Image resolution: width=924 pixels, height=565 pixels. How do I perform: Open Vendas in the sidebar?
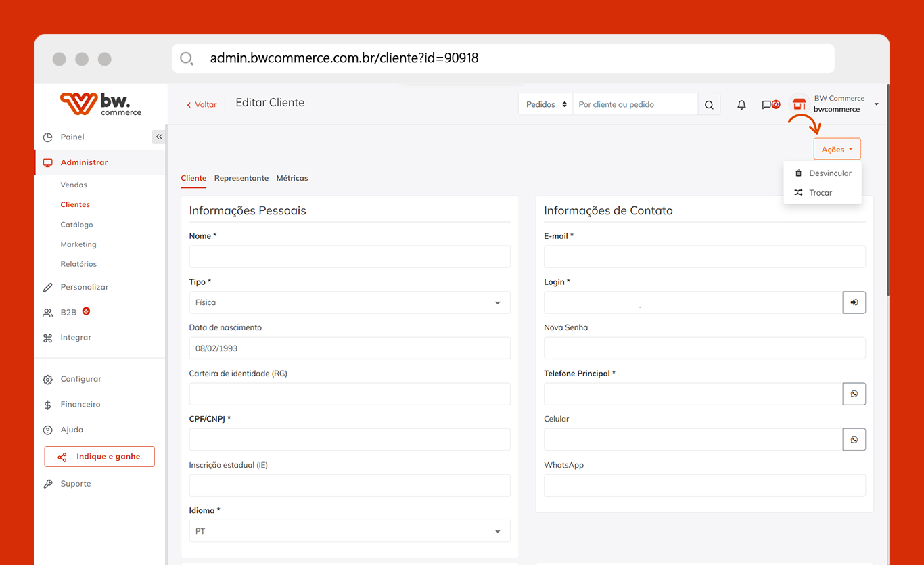pyautogui.click(x=74, y=185)
